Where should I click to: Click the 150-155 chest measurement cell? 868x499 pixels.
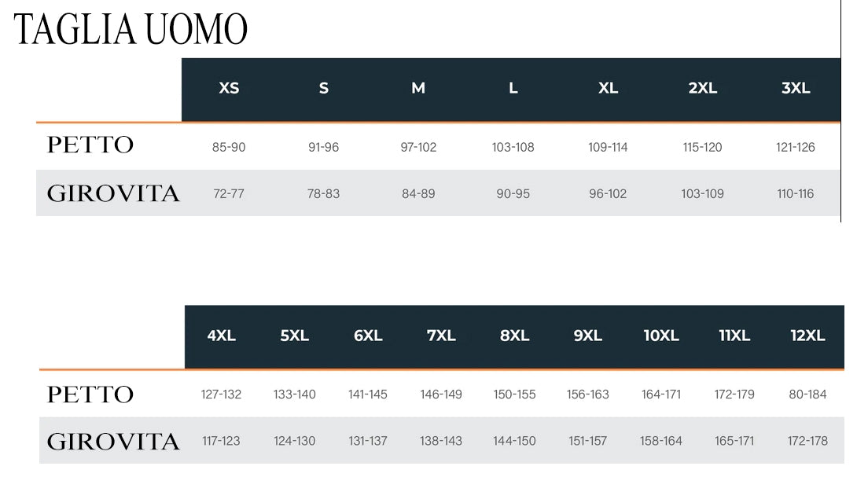click(514, 394)
